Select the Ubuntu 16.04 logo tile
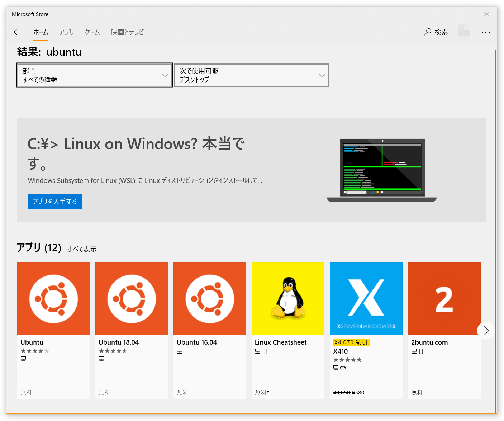This screenshot has width=504, height=421. tap(210, 299)
